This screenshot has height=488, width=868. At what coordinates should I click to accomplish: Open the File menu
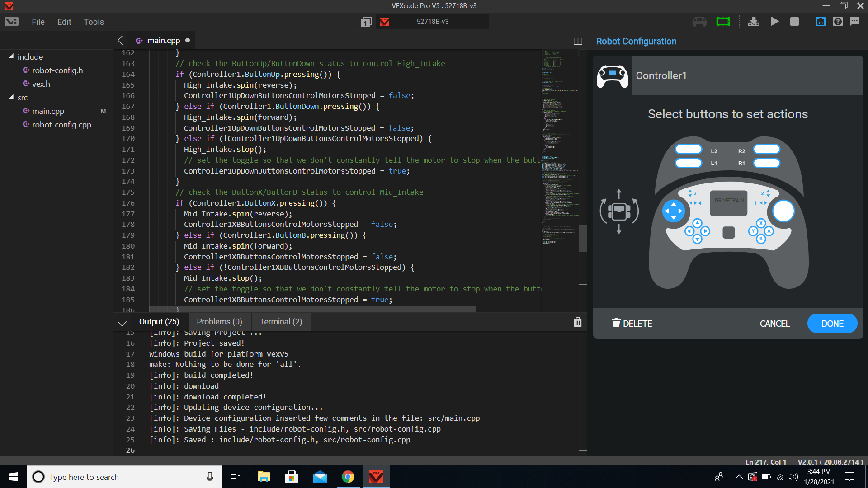click(38, 22)
